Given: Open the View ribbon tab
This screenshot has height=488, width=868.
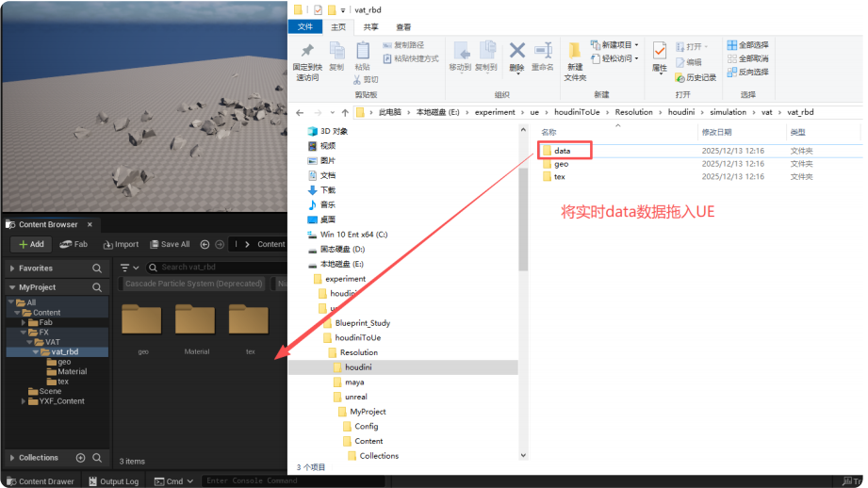Looking at the screenshot, I should (403, 27).
